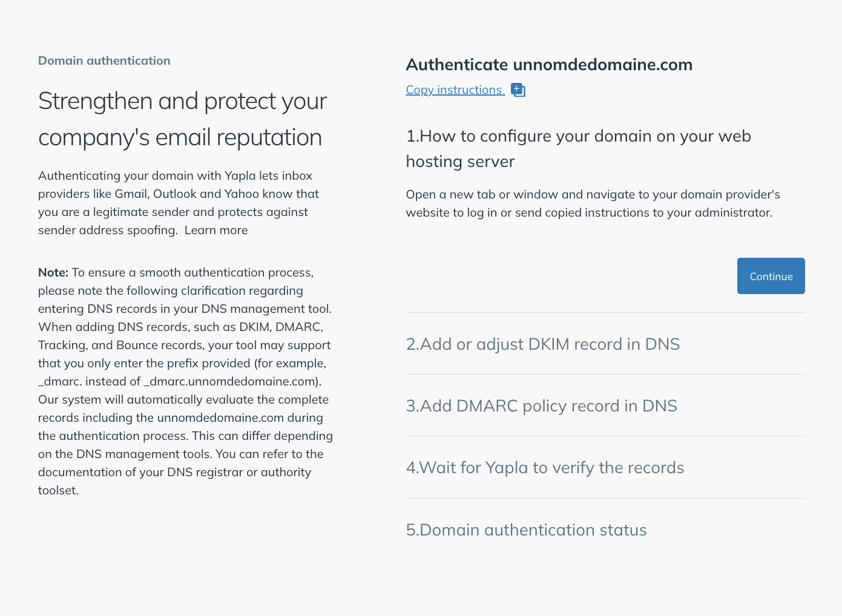This screenshot has height=616, width=842.
Task: Collapse step 1 How to configure your domain
Action: (x=578, y=148)
